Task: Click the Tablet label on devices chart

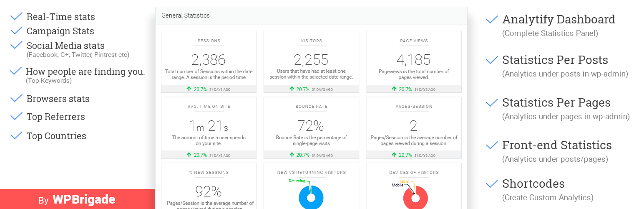Action: click(x=404, y=181)
